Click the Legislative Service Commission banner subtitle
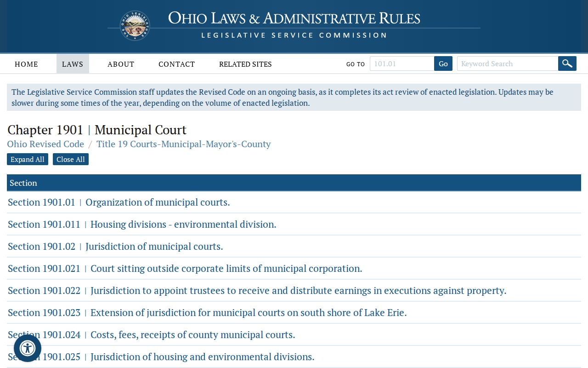This screenshot has width=588, height=368. tap(294, 35)
